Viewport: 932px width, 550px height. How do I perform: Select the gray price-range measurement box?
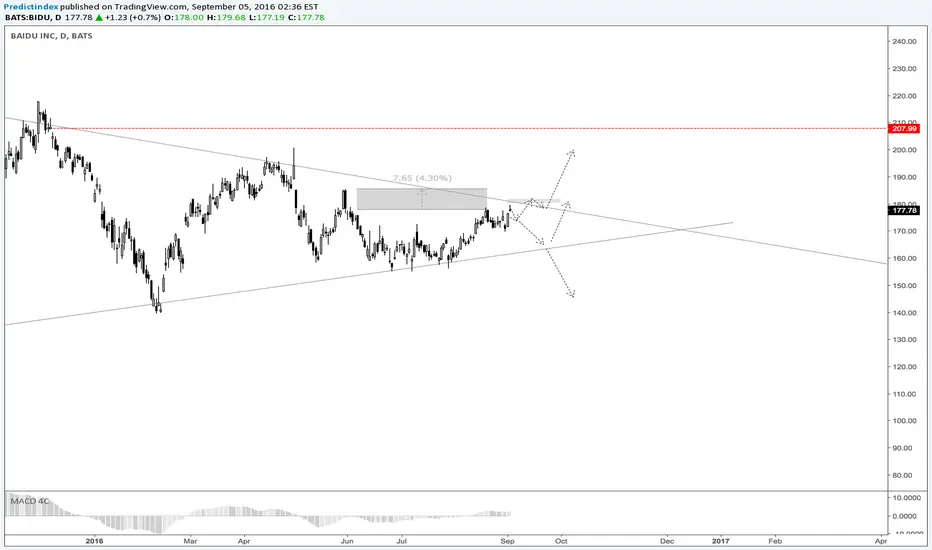coord(421,199)
